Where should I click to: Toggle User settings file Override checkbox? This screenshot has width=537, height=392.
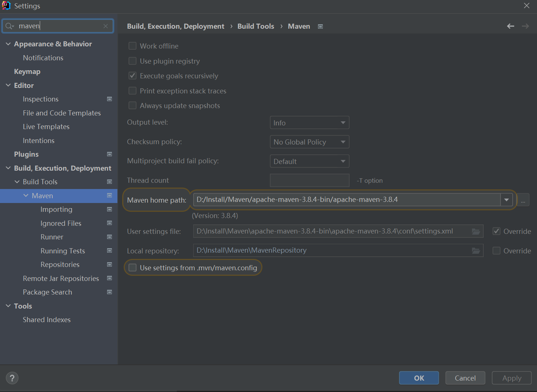497,231
